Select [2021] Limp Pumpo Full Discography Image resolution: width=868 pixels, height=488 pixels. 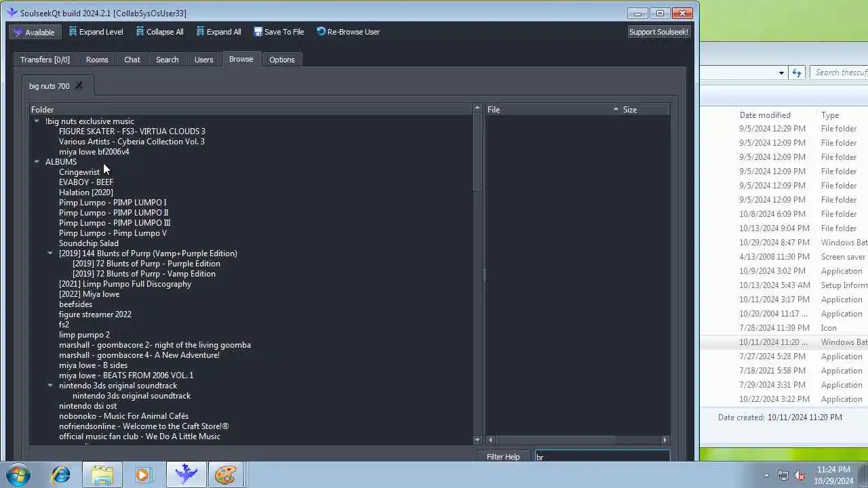coord(125,284)
